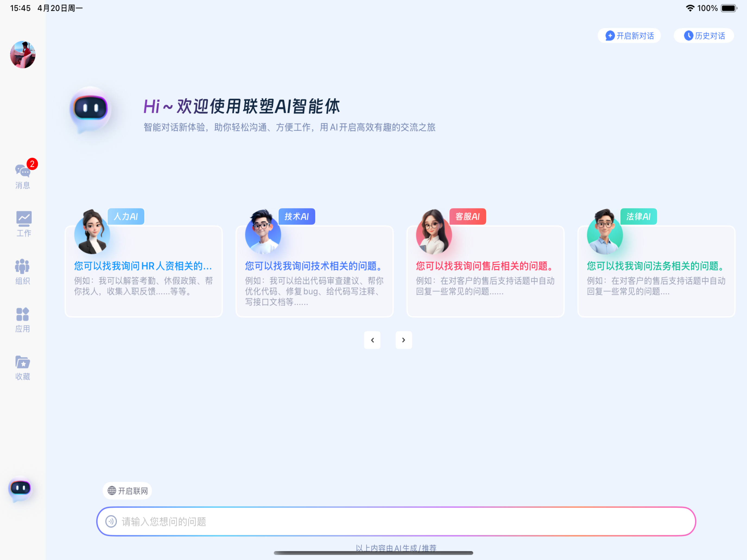Click the 技术AI male avatar with glasses
747x560 pixels.
tap(263, 232)
